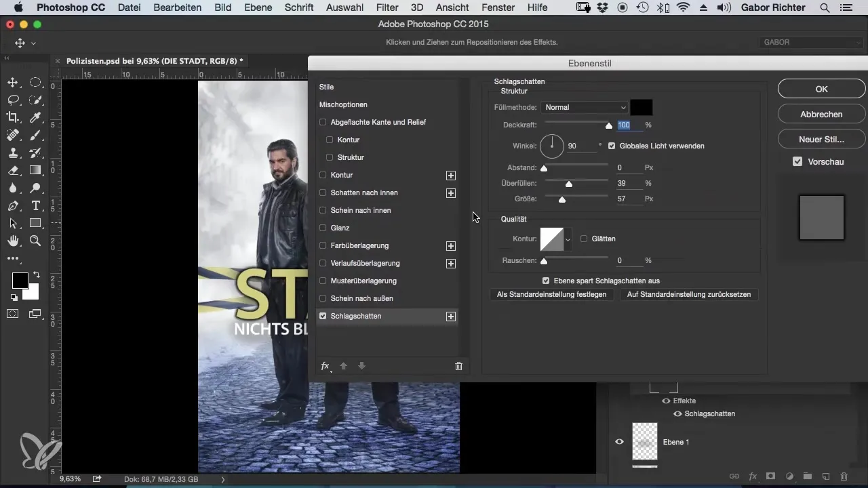Click the new group folder icon in Layers panel
The height and width of the screenshot is (488, 868).
tap(808, 476)
